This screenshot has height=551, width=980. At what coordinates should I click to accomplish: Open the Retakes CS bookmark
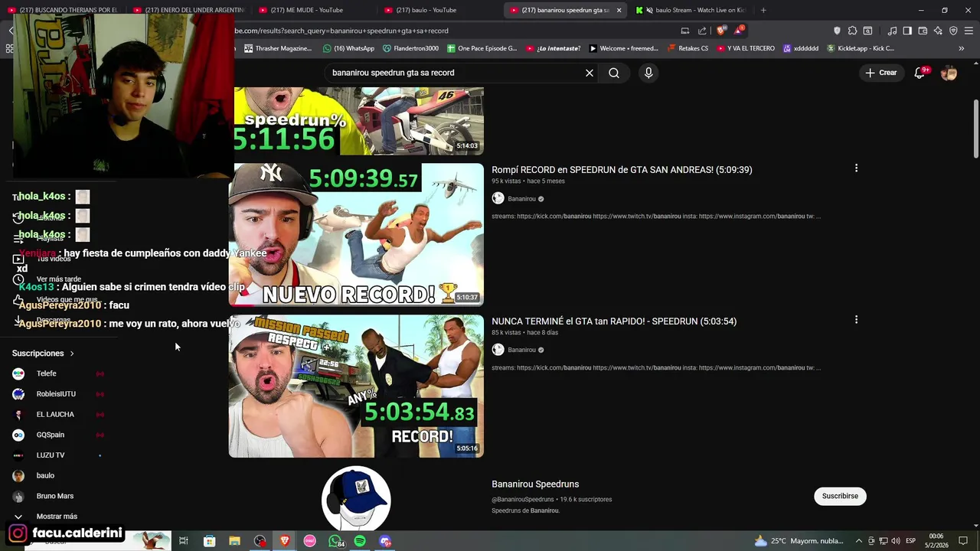[688, 48]
